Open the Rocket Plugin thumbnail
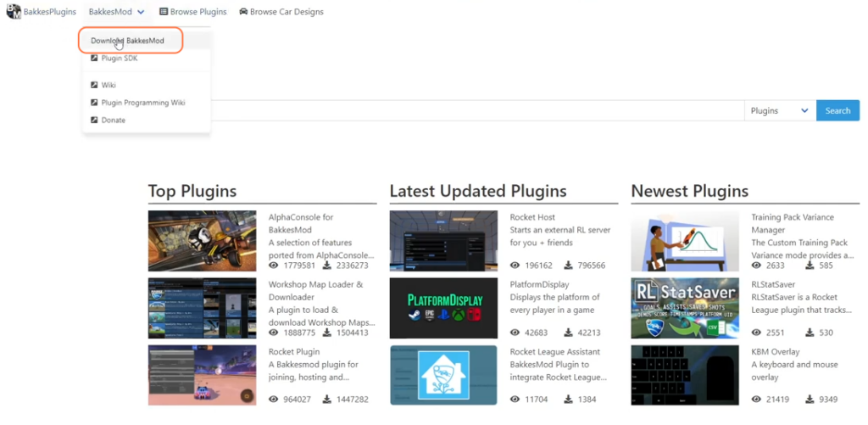The width and height of the screenshot is (868, 425). coord(202,375)
